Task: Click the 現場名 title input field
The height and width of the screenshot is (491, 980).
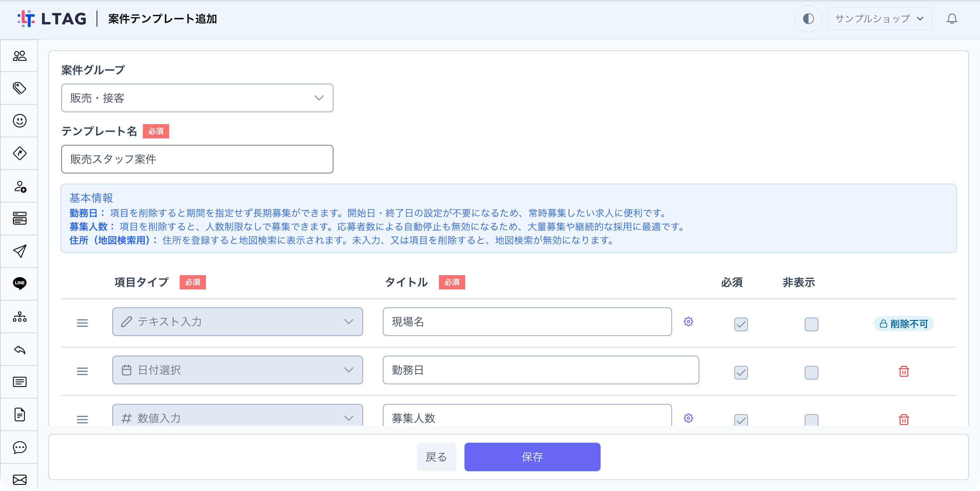Action: [x=527, y=322]
